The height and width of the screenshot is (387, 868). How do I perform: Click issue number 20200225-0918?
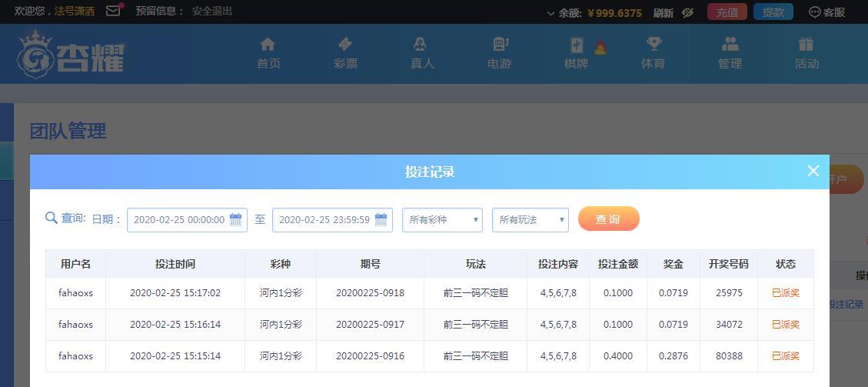point(371,293)
